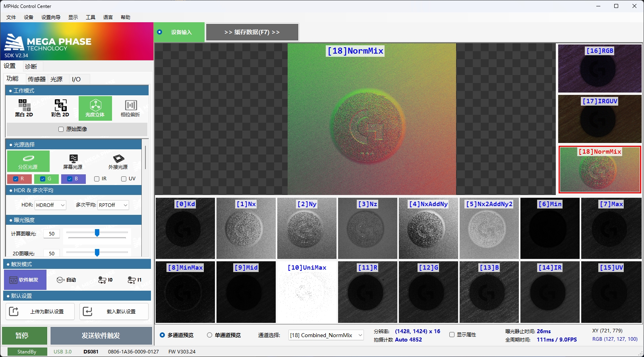The image size is (644, 357).
Task: Click the 2D图曝光 value field
Action: (x=52, y=253)
